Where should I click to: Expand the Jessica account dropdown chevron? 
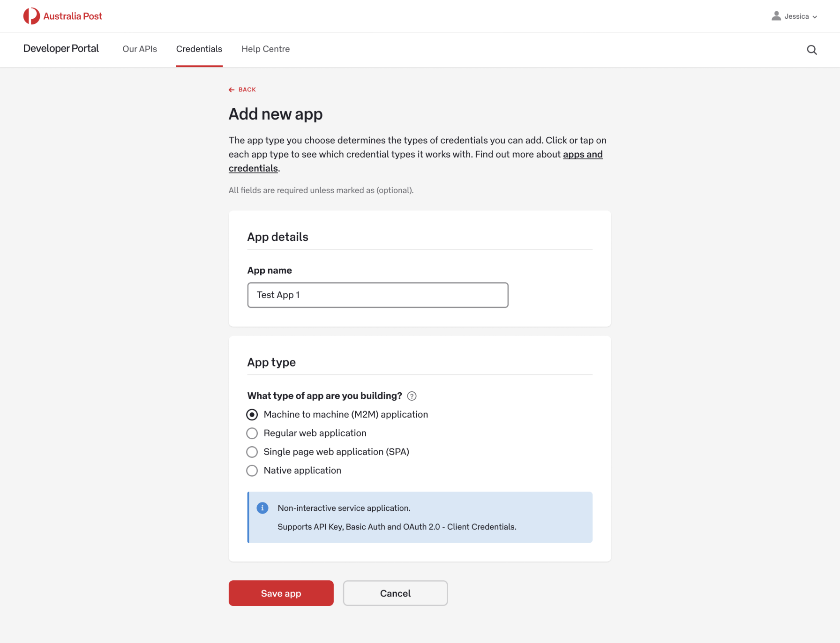(x=815, y=17)
